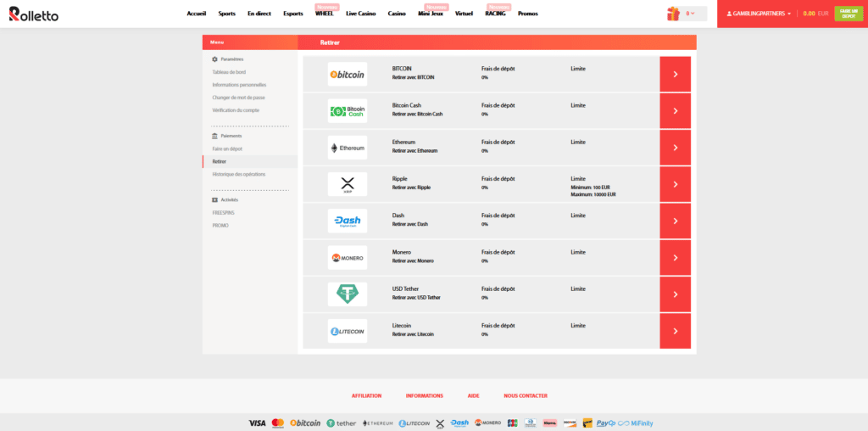Click the Mastercard logo in footer
The width and height of the screenshot is (868, 431).
click(x=278, y=423)
